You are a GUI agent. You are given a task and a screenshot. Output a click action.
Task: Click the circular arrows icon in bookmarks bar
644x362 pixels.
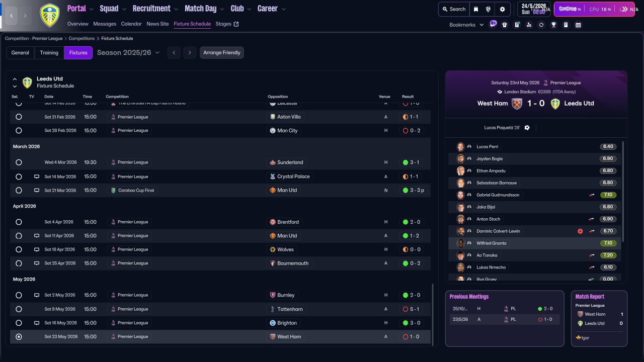pos(541,25)
